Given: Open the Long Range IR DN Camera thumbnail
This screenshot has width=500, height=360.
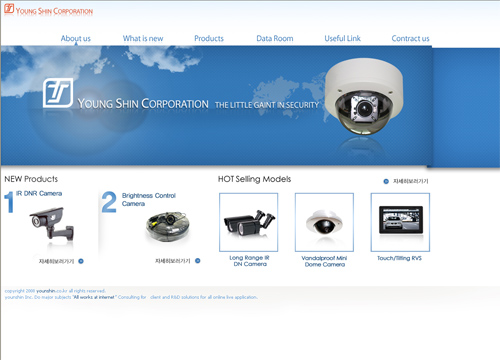Looking at the screenshot, I should coord(249,222).
